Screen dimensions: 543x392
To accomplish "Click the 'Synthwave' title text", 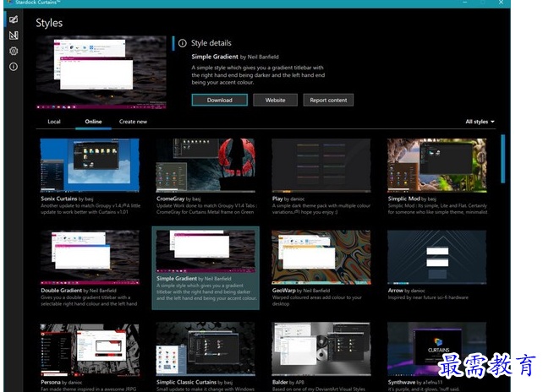I will [402, 383].
